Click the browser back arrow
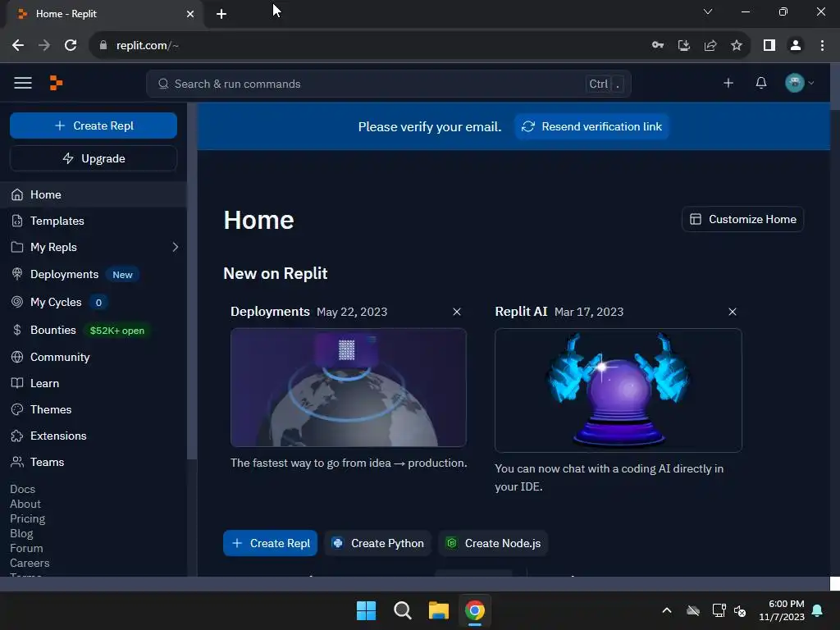 tap(18, 46)
